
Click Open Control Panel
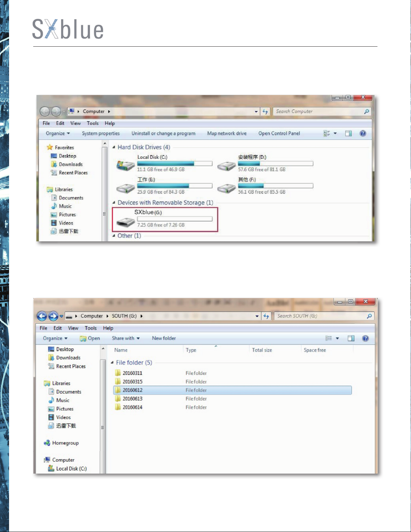pyautogui.click(x=279, y=133)
